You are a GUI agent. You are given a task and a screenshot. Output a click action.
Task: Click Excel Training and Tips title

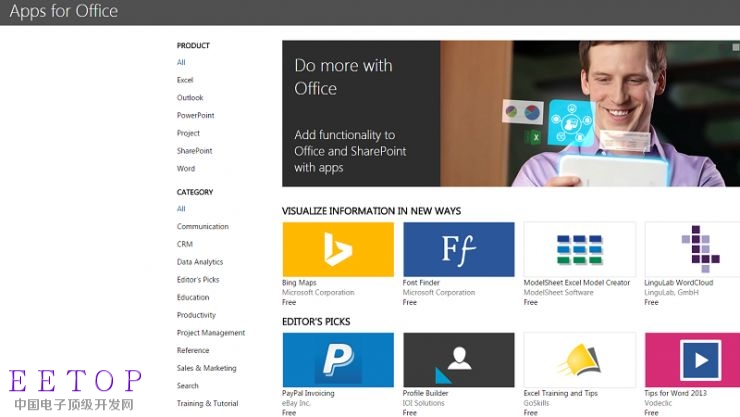tap(561, 393)
